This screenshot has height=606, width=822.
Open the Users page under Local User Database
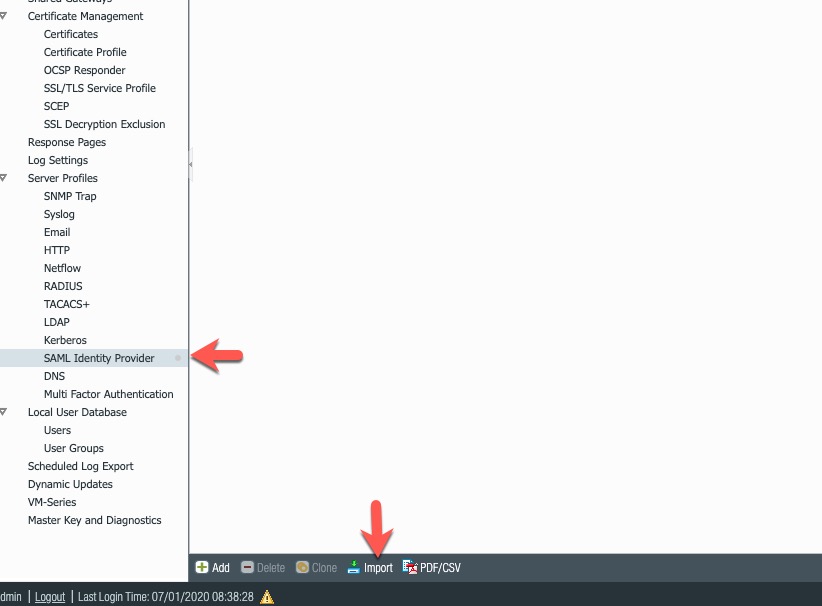tap(57, 430)
